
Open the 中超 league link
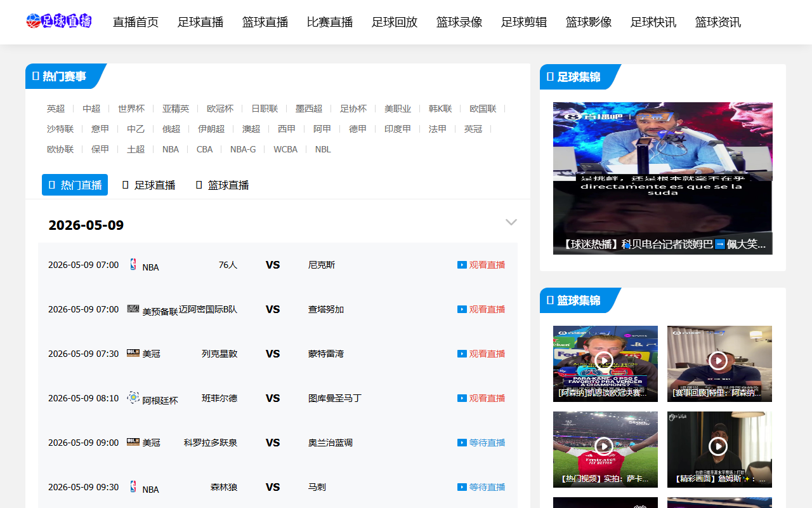coord(91,109)
